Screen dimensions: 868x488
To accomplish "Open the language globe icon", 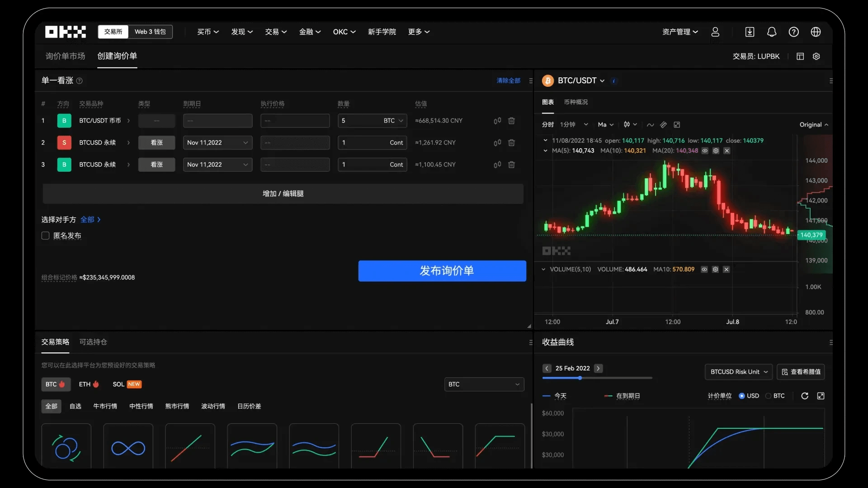I will pos(816,32).
